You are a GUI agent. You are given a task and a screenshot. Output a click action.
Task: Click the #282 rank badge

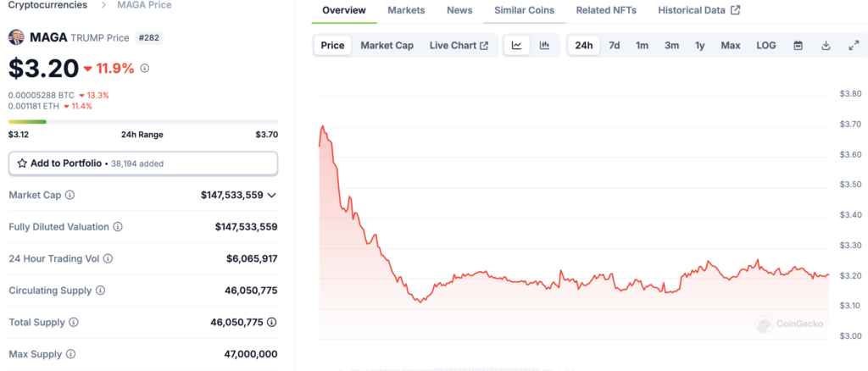click(148, 37)
